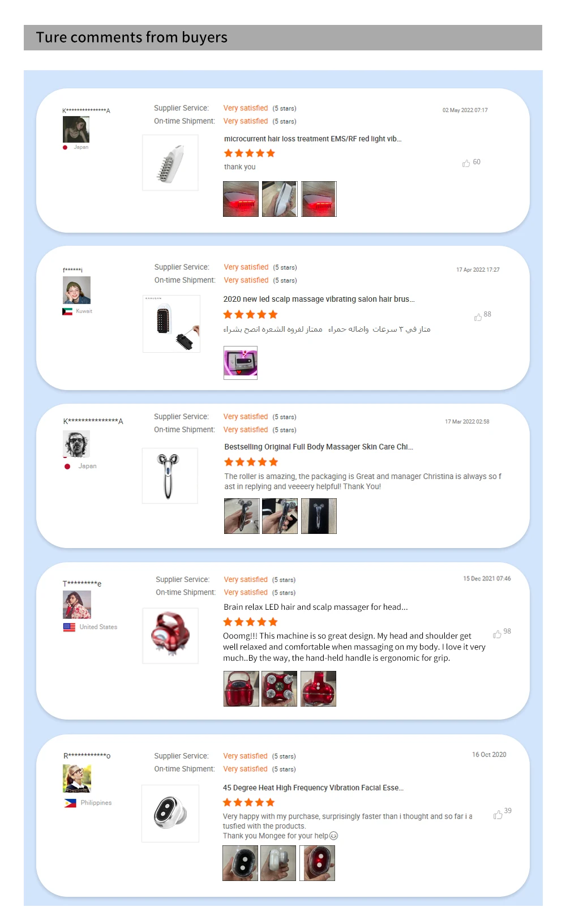View third photo in facial device review

pos(317,863)
